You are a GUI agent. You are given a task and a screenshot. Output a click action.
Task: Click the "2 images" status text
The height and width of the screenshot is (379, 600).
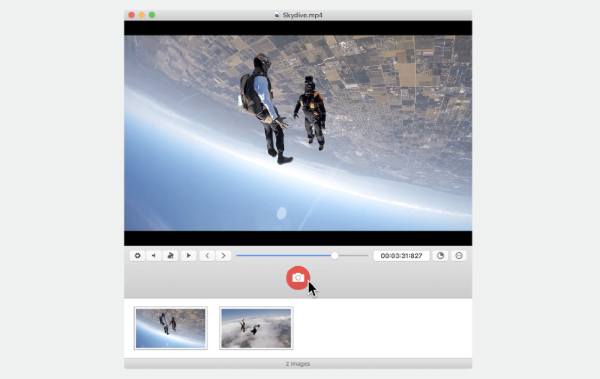point(298,364)
